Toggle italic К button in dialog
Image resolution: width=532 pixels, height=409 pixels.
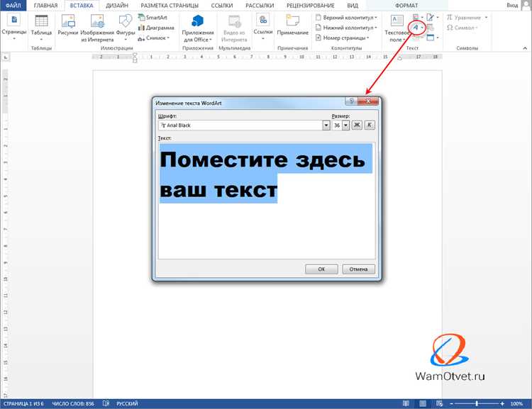[x=370, y=125]
